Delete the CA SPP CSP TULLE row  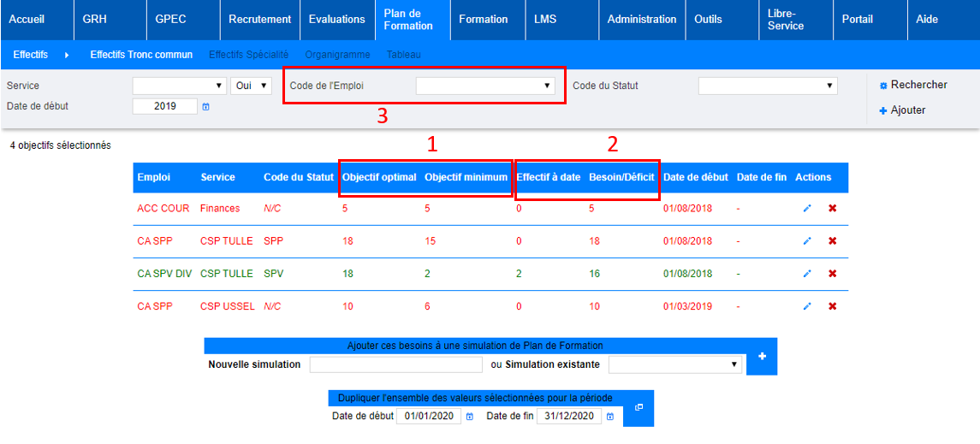(x=832, y=241)
